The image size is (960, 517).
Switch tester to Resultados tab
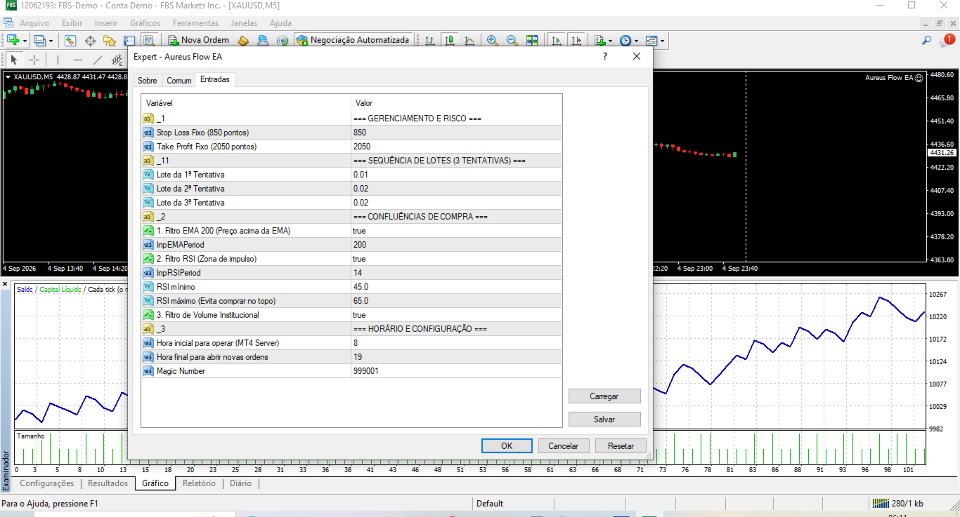click(x=108, y=483)
